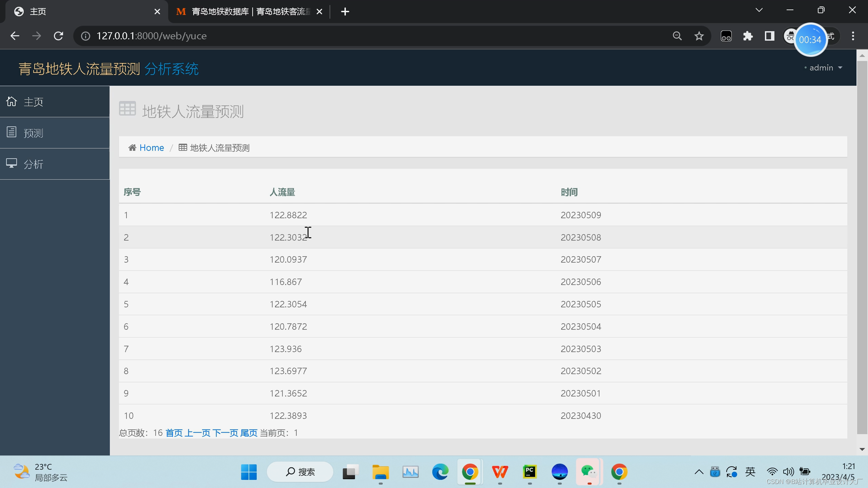Click the page vertical scrollbar thumb
The image size is (868, 488).
(x=862, y=247)
